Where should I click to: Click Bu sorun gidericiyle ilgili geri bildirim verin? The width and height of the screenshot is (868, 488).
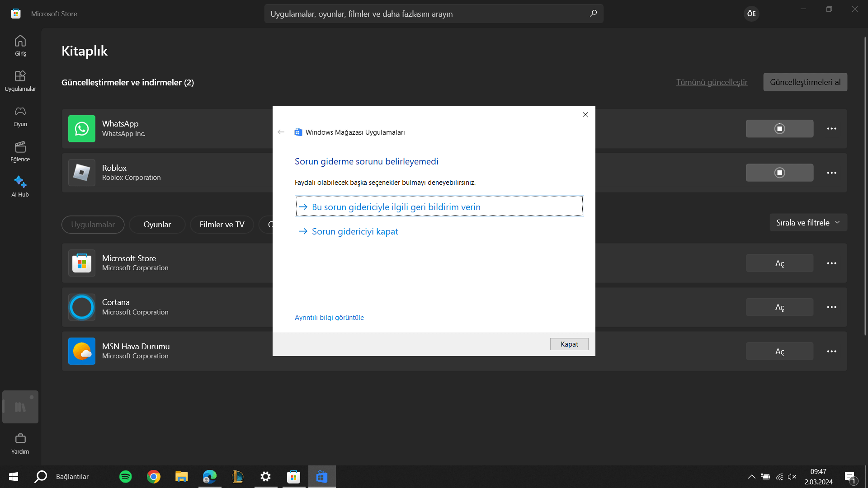point(439,206)
